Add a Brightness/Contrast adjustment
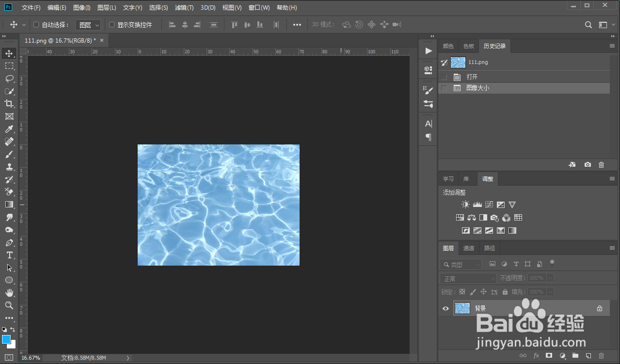 465,205
